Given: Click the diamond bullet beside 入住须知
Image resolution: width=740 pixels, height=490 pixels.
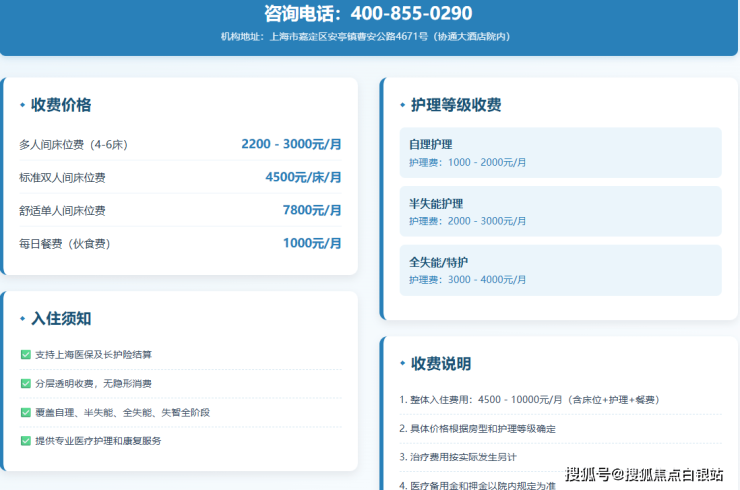Looking at the screenshot, I should [x=22, y=319].
